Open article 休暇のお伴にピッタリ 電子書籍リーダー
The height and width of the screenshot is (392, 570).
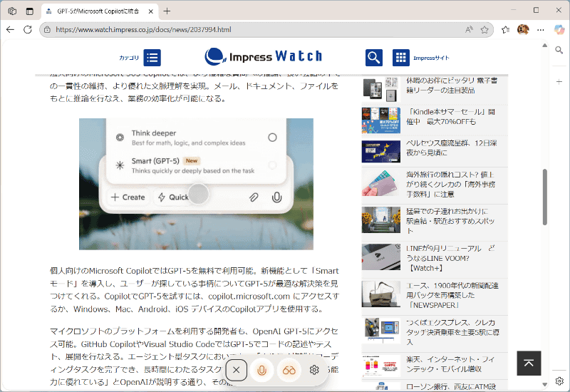pyautogui.click(x=451, y=85)
